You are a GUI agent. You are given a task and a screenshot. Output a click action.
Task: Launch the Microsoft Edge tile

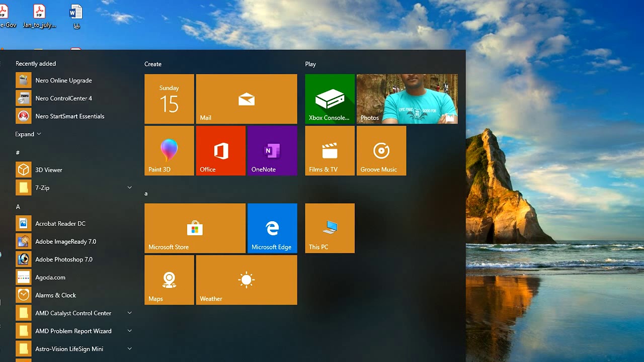[x=272, y=228]
